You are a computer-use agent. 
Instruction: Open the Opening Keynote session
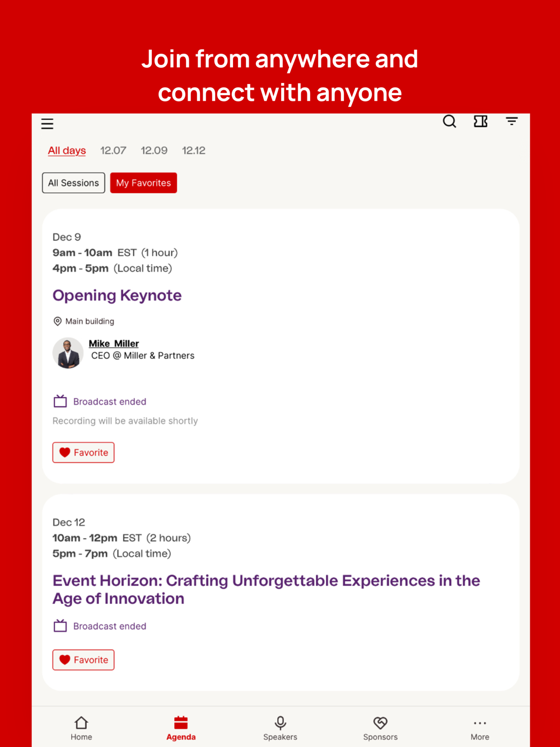pos(117,296)
